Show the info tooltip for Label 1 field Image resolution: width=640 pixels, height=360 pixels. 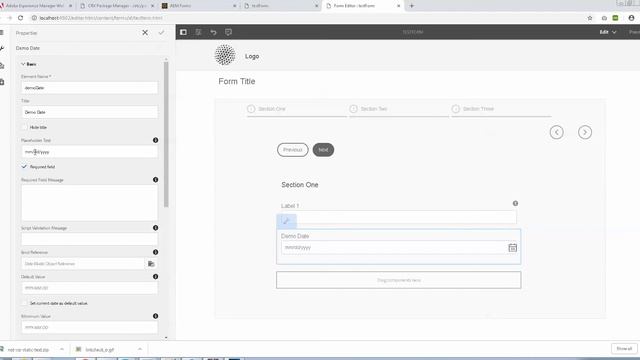[x=515, y=203]
